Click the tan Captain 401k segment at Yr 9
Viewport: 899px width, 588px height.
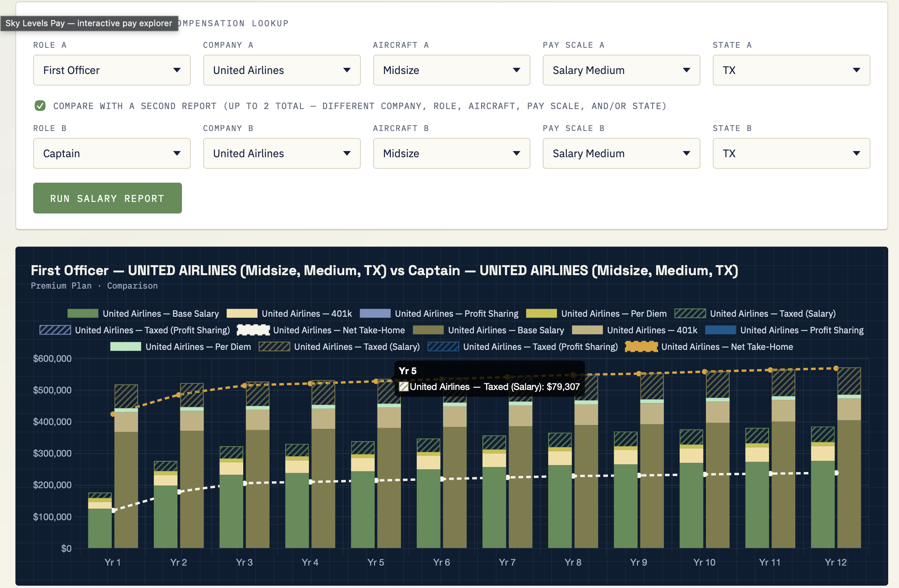coord(652,414)
